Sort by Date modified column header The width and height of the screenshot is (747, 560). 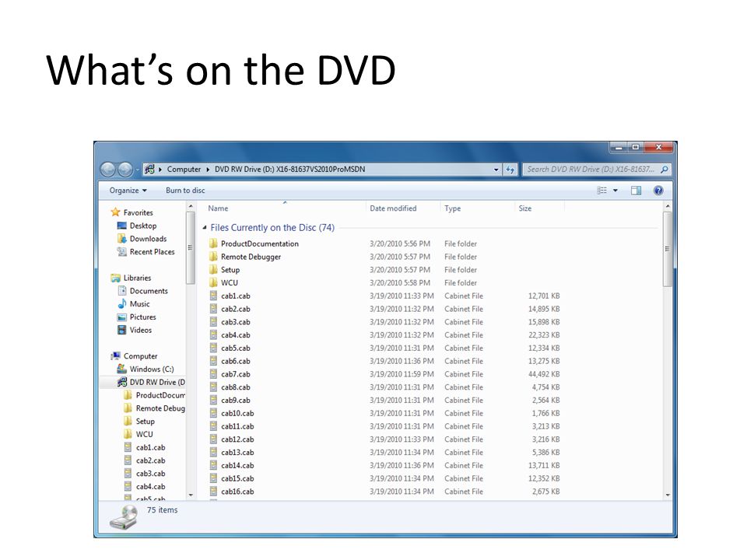pyautogui.click(x=393, y=208)
